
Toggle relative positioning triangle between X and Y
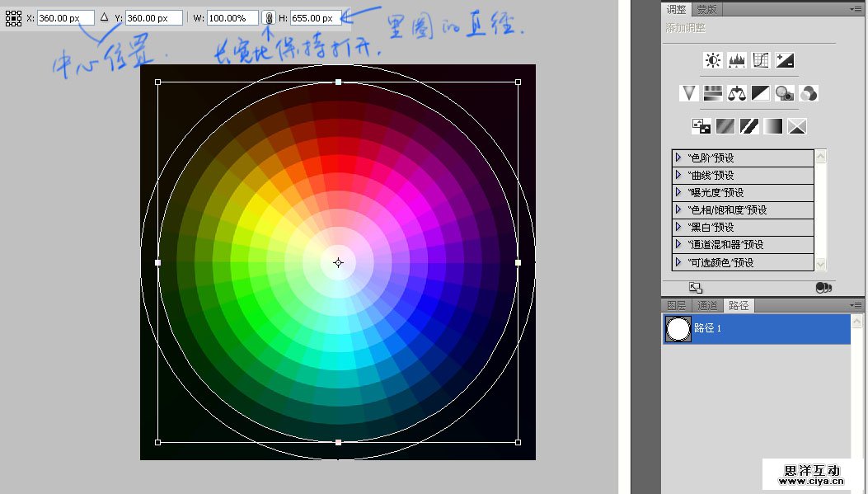[x=104, y=17]
